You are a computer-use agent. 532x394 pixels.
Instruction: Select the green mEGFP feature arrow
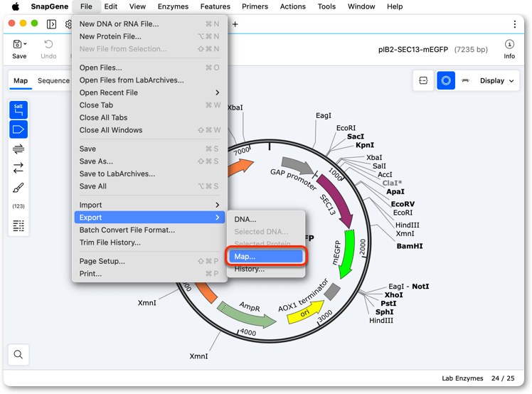[x=349, y=254]
